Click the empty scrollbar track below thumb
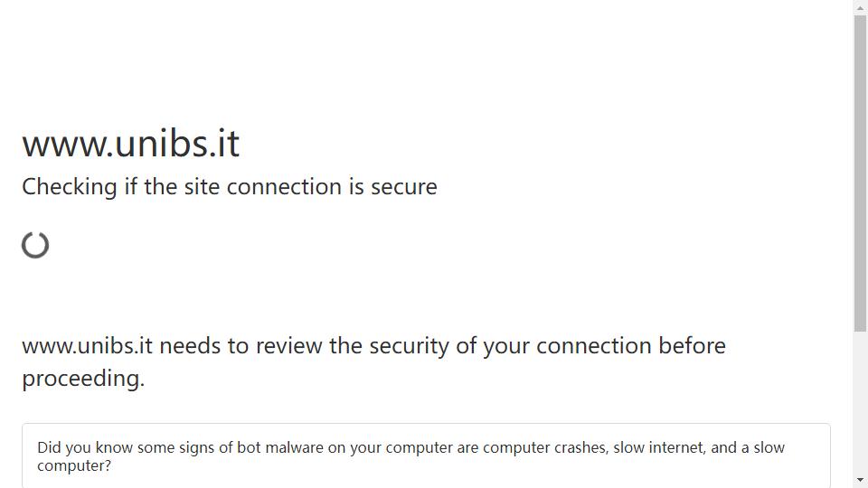The image size is (868, 488). [x=860, y=402]
